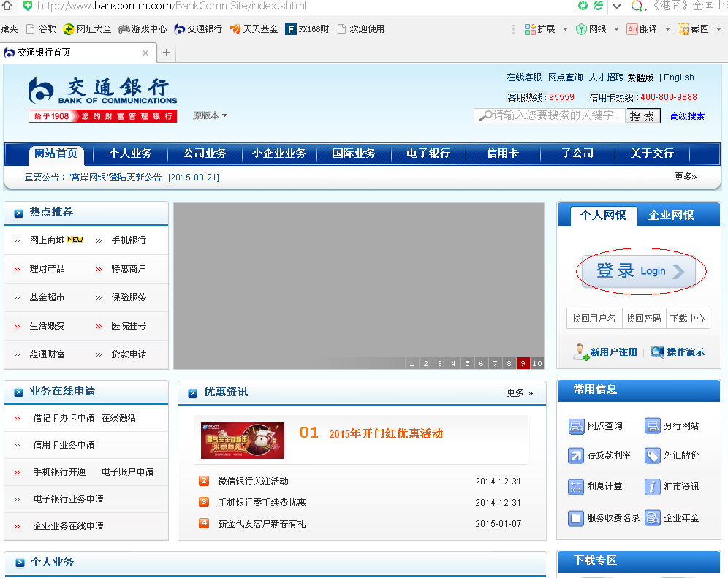Open the 离岸网银 announcement link
Screen dimensions: 728x578
(x=121, y=178)
